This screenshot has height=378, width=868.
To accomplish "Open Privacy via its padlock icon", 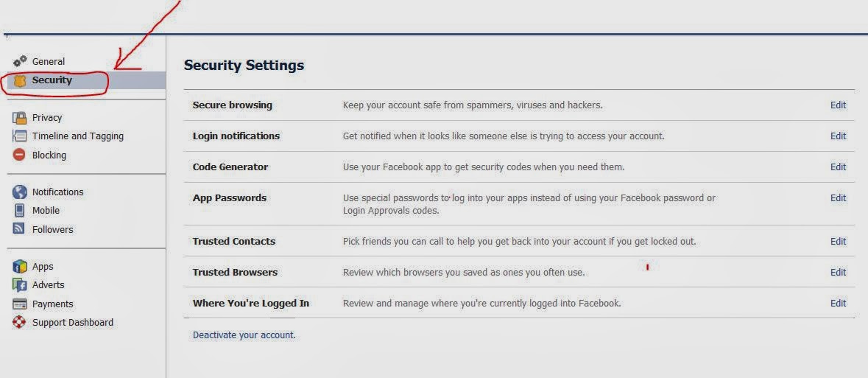I will pos(20,117).
